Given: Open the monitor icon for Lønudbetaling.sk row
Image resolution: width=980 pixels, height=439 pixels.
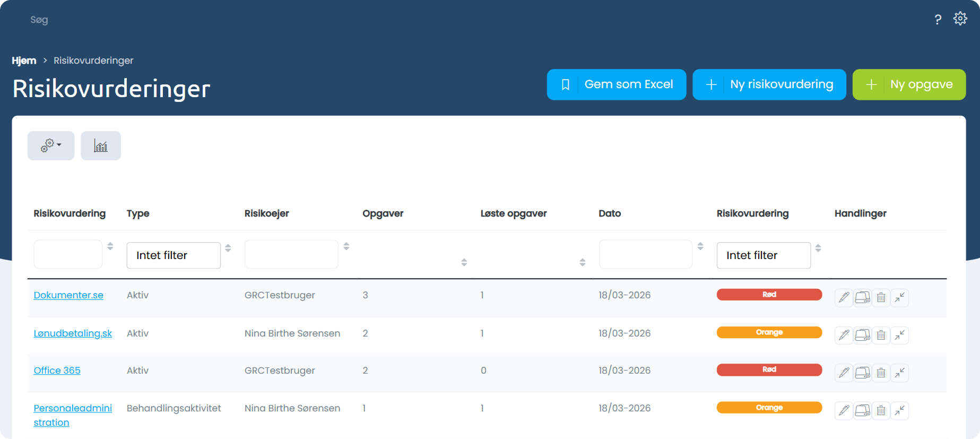Looking at the screenshot, I should [x=862, y=335].
